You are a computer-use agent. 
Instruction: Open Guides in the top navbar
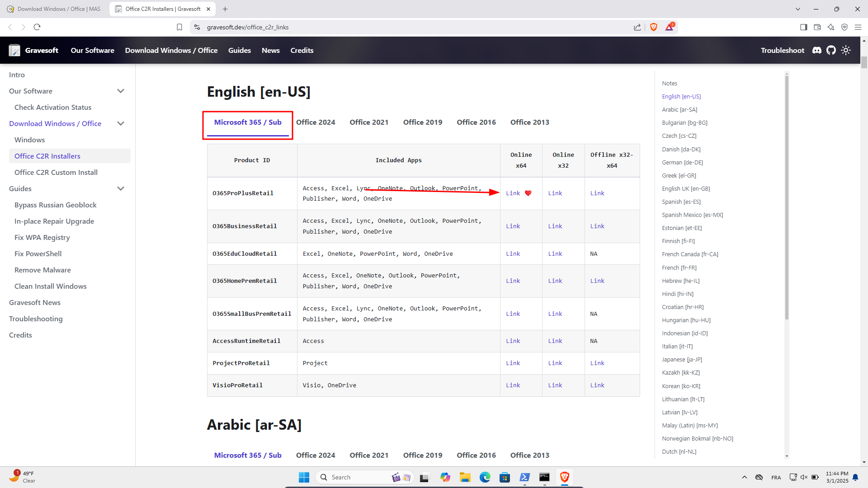click(240, 50)
